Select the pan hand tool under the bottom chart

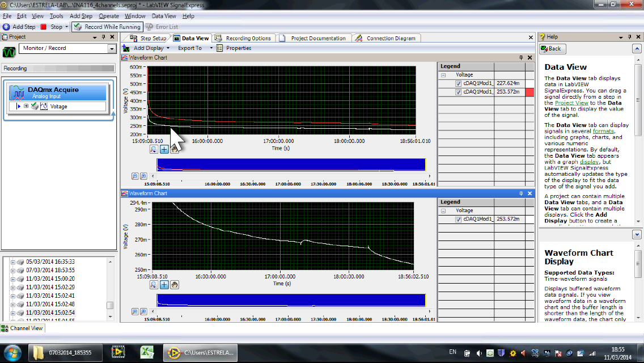[x=174, y=284]
